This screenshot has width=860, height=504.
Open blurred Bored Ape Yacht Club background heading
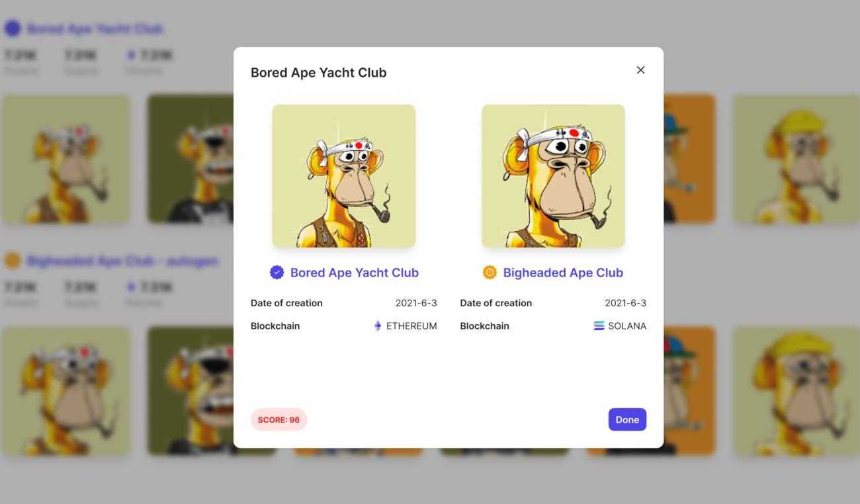pos(95,28)
